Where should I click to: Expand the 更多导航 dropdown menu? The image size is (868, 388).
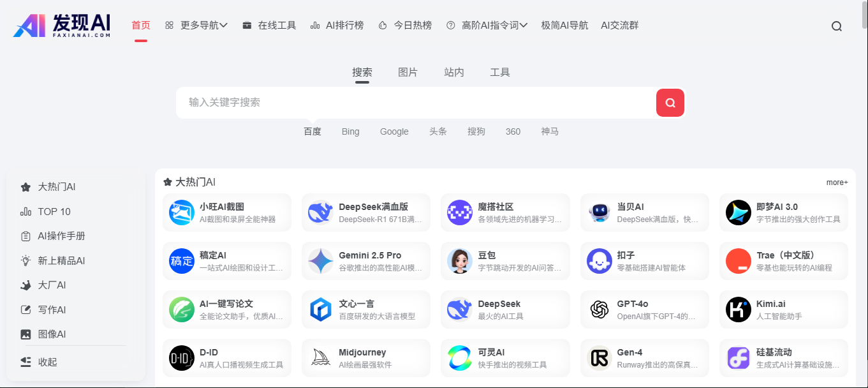[196, 26]
